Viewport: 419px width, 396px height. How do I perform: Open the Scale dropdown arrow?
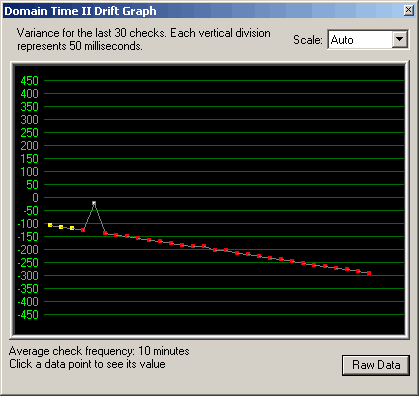point(399,40)
